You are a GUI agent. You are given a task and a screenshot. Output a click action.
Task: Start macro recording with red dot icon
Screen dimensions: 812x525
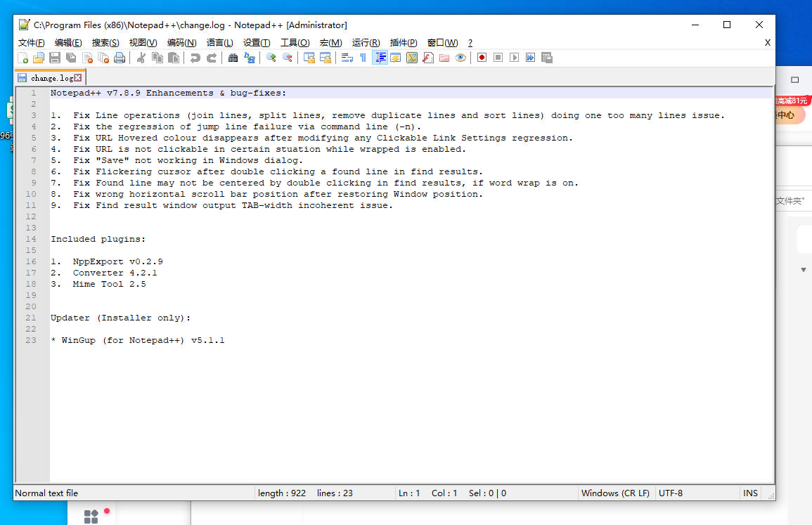click(482, 58)
